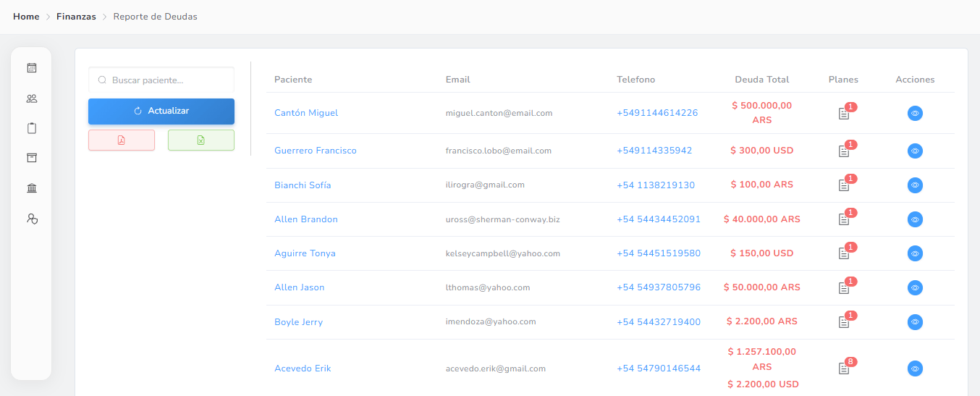Go to Home breadcrumb
The image size is (980, 396).
click(x=26, y=17)
